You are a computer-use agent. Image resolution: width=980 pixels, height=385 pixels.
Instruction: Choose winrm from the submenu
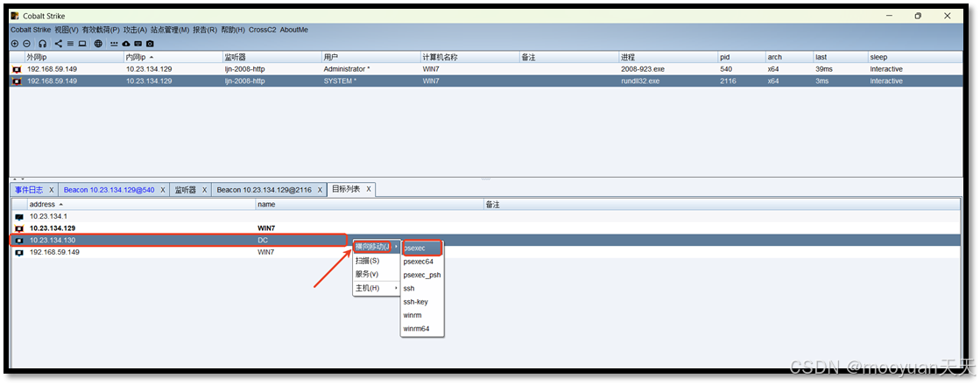(422, 315)
